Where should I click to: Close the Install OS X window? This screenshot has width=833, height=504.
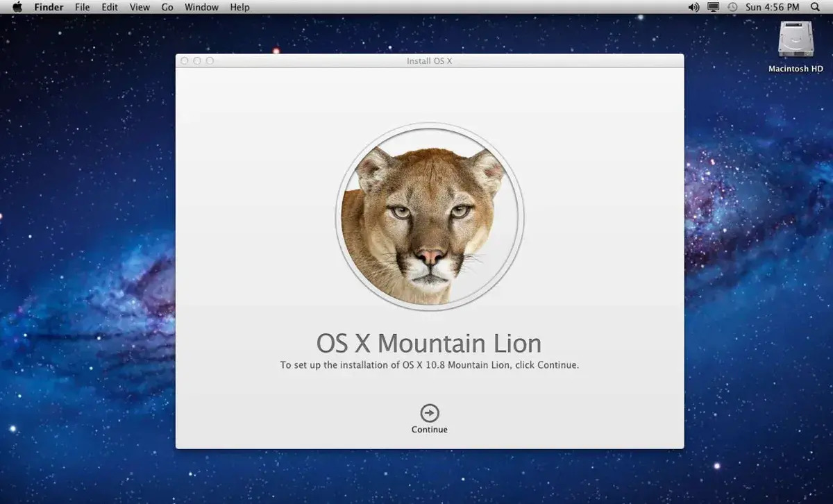click(x=185, y=61)
